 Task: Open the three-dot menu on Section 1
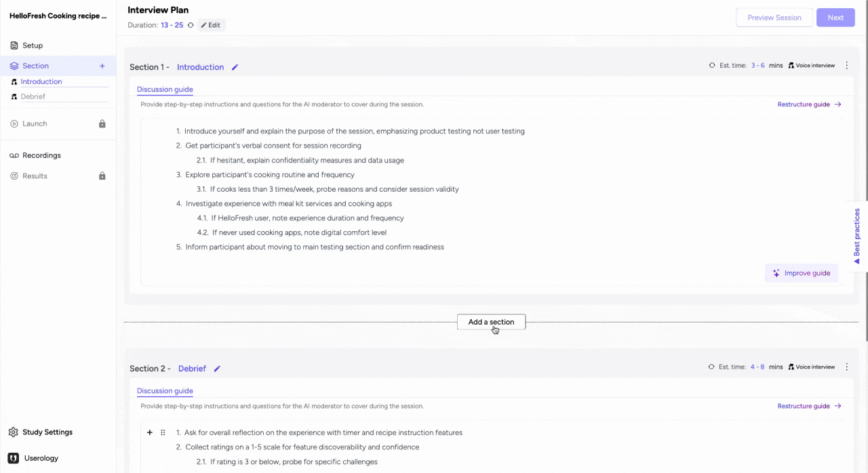coord(846,65)
